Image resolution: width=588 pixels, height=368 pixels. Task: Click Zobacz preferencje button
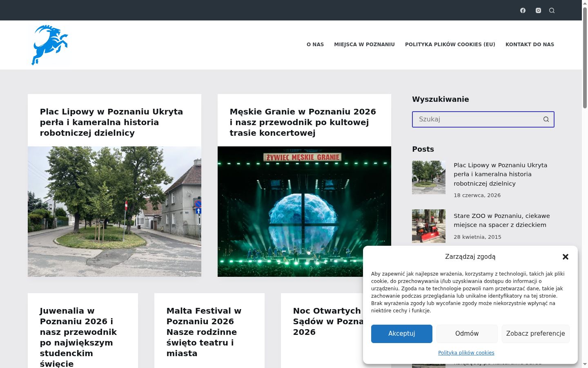point(536,334)
